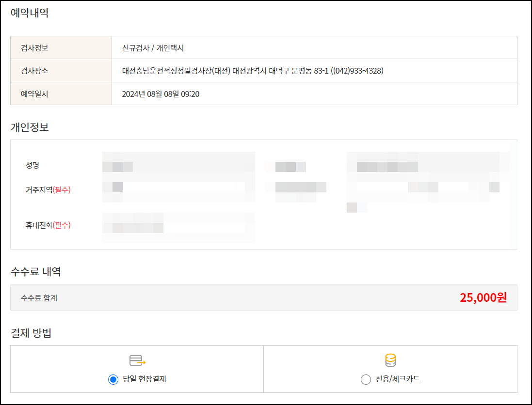This screenshot has width=532, height=405.
Task: Click the 신규검사 / 개인택시 value
Action: click(x=153, y=48)
